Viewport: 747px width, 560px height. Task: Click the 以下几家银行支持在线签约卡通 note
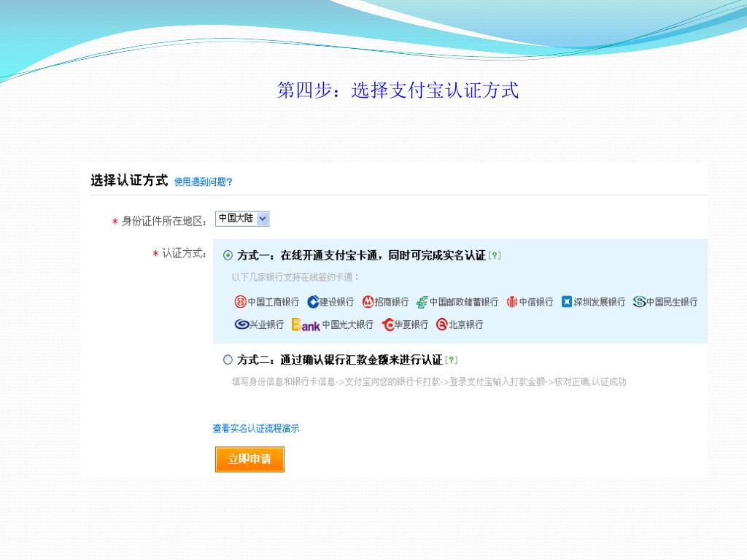click(295, 277)
